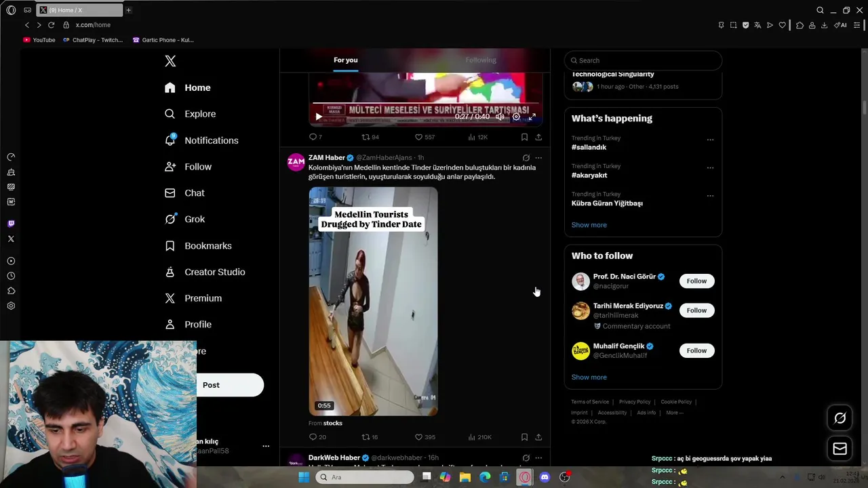
Task: Open more options for Kübra Güran Yiğitbaşı trend
Action: (710, 196)
